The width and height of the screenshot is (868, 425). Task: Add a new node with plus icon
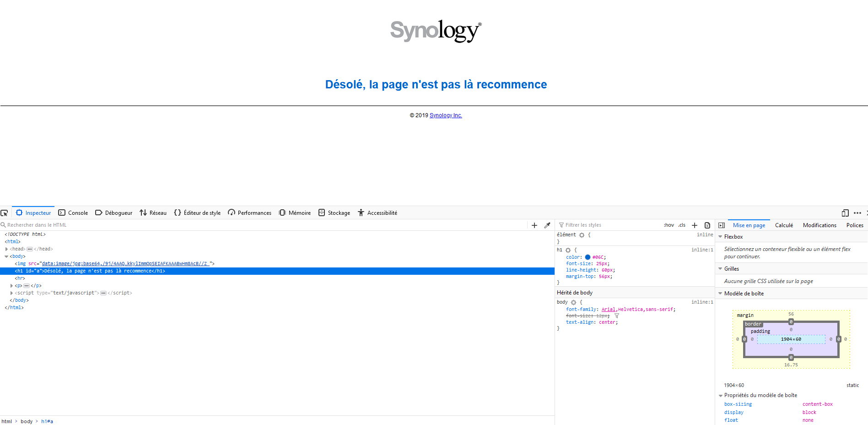point(534,225)
